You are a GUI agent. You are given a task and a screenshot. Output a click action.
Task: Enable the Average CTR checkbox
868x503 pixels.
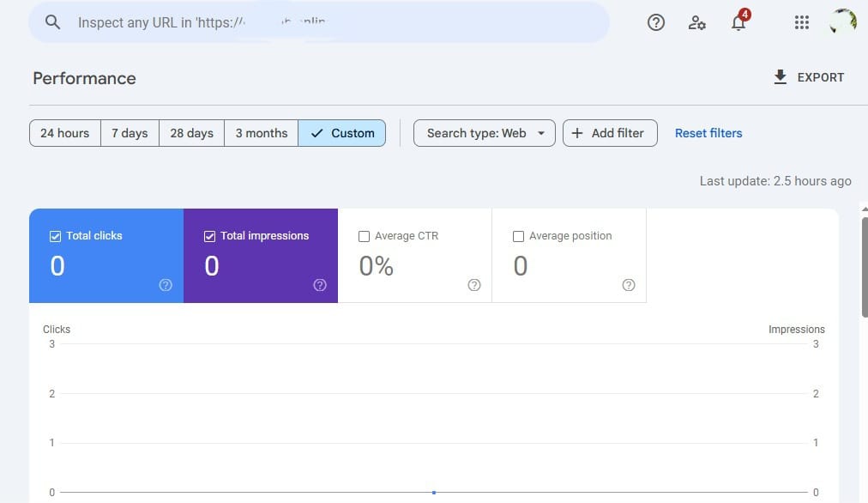pyautogui.click(x=365, y=236)
